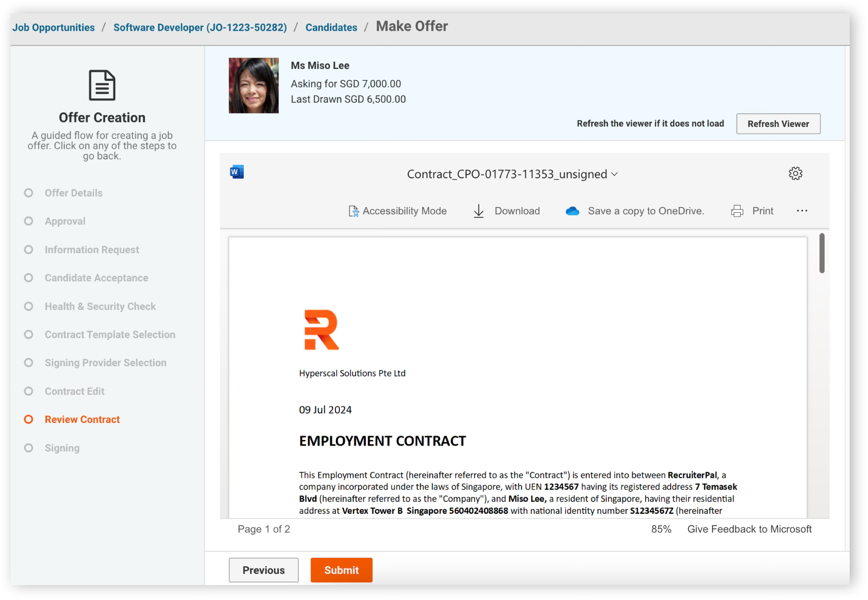Image resolution: width=868 pixels, height=600 pixels.
Task: Click the printer icon
Action: click(737, 211)
